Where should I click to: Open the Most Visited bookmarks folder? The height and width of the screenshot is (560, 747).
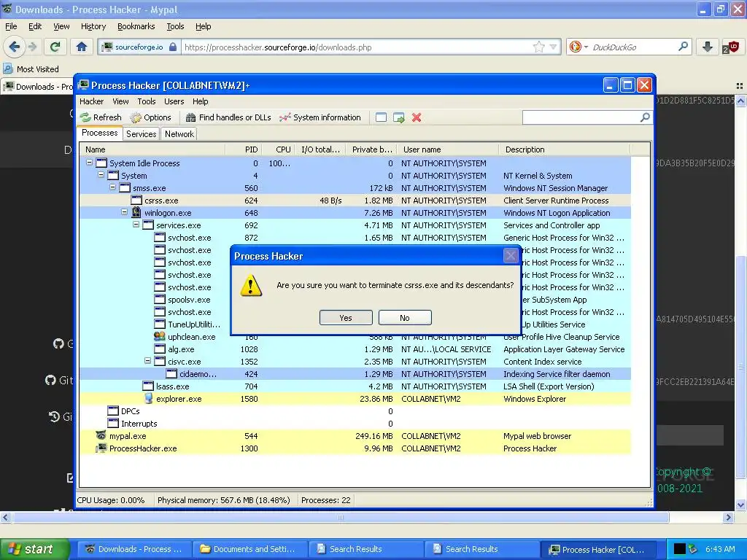tap(31, 69)
